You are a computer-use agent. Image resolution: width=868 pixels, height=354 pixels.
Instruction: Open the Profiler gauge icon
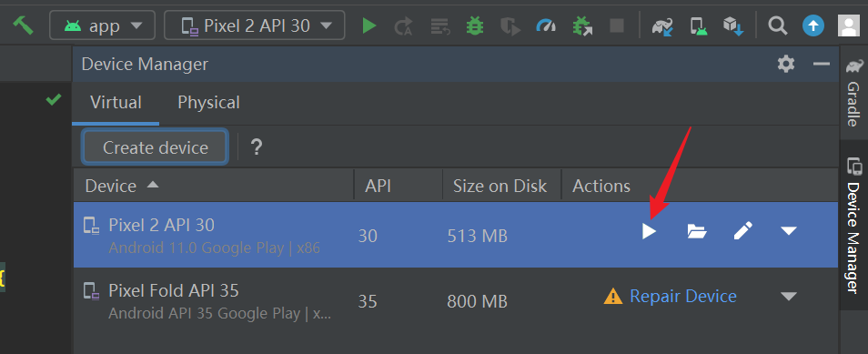pyautogui.click(x=546, y=25)
